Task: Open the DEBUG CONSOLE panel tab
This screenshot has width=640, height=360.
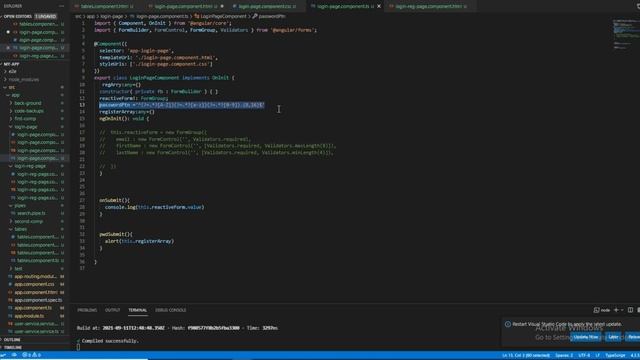Action: click(171, 310)
